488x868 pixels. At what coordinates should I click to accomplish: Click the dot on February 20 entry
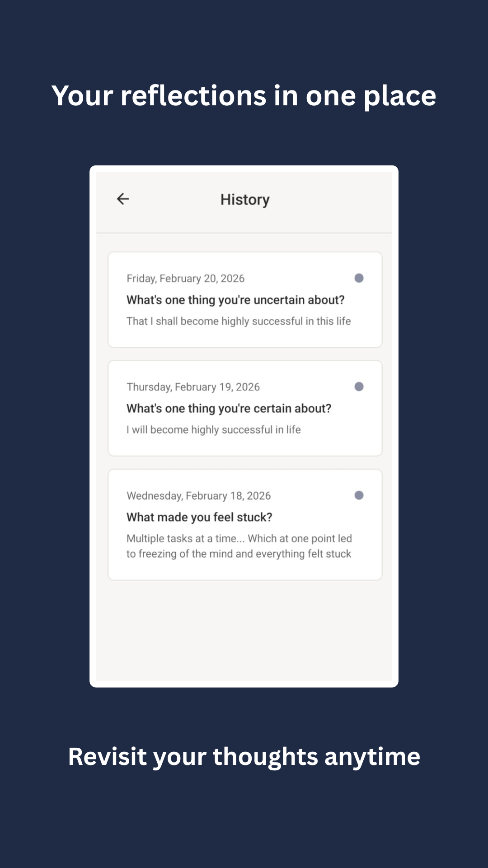coord(359,278)
